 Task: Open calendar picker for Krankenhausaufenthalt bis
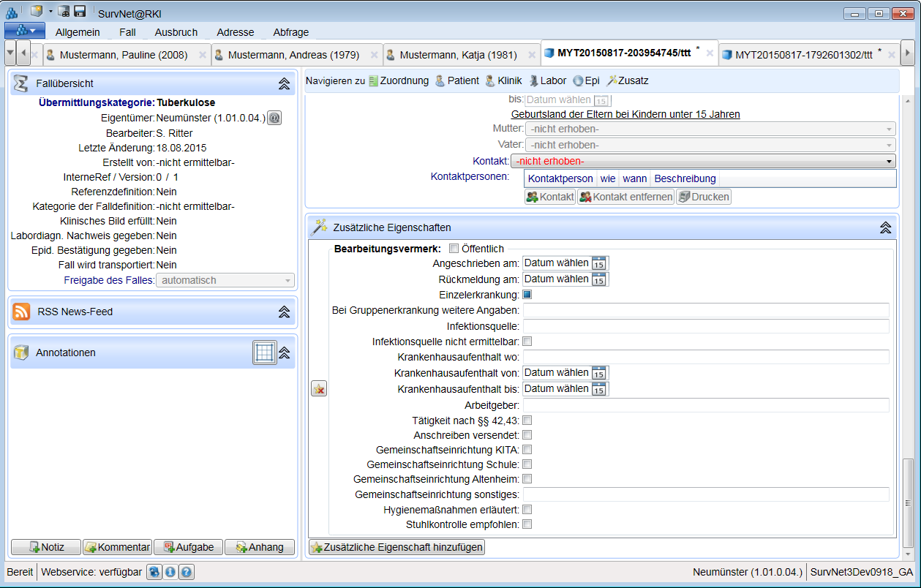click(x=598, y=389)
